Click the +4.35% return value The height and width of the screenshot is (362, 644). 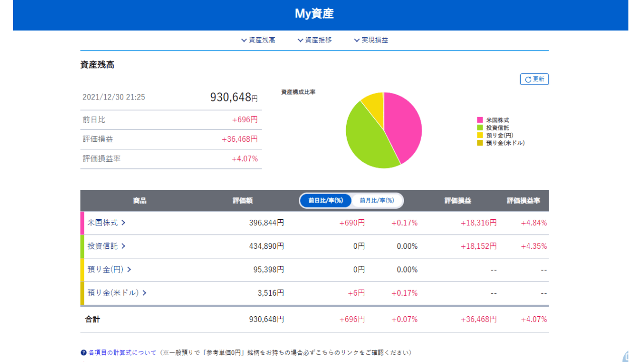tap(534, 246)
